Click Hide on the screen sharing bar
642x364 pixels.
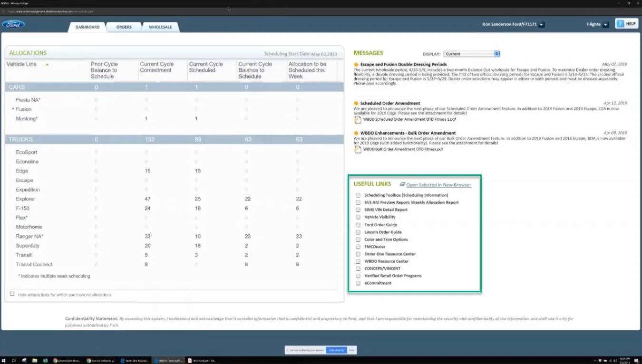tap(351, 350)
